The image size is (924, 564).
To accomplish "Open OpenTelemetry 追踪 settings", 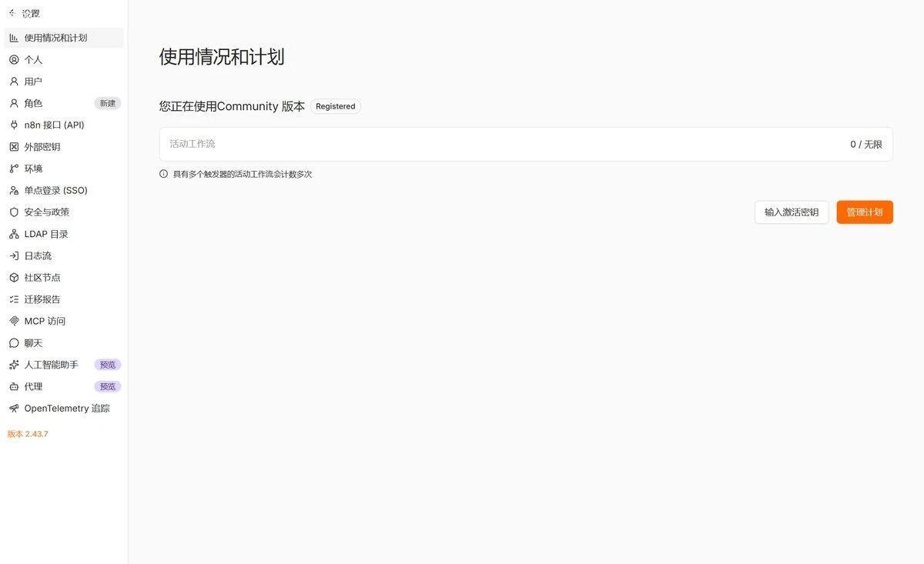I will [x=64, y=409].
